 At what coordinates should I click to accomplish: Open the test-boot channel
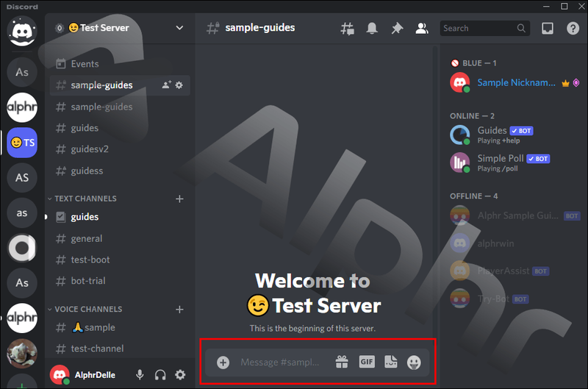click(x=120, y=260)
